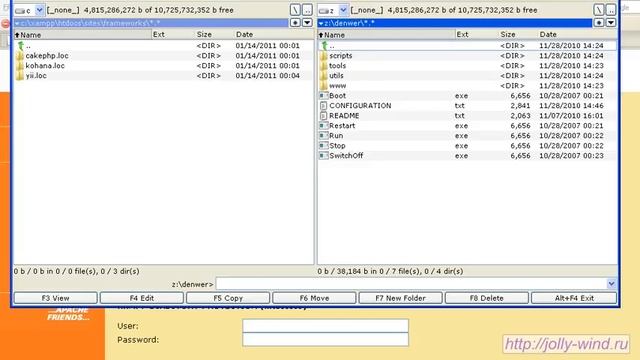The image size is (640, 360).
Task: Select the scripts folder icon
Action: click(x=324, y=56)
